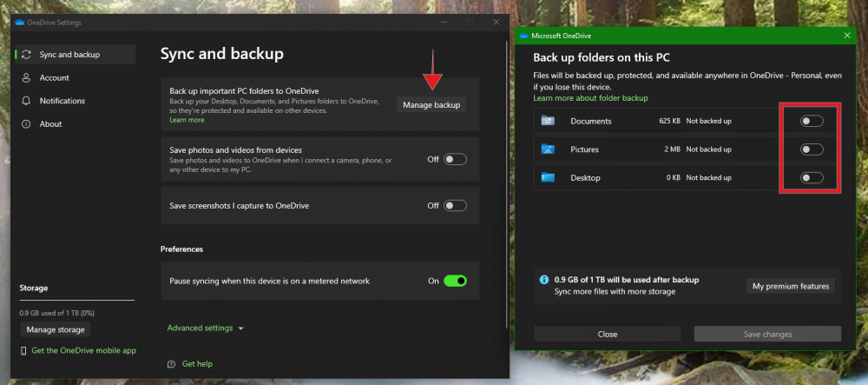
Task: Open the About section
Action: click(x=50, y=123)
